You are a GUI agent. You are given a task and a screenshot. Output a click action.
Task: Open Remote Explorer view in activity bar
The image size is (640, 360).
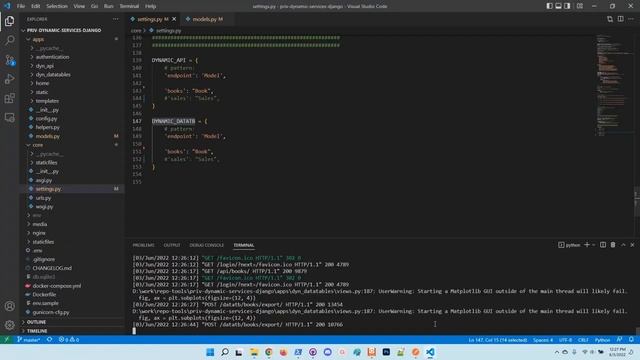(9, 118)
